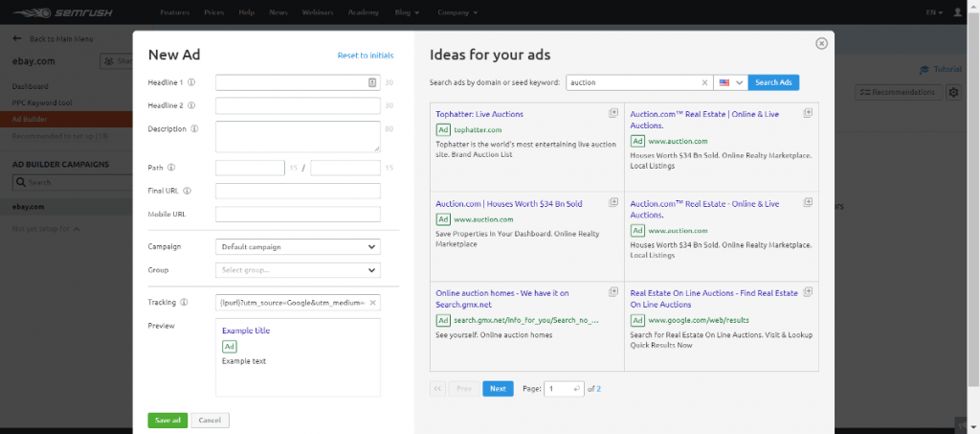Select PPC Keyword tool in sidebar
Image resolution: width=980 pixels, height=434 pixels.
[x=40, y=103]
